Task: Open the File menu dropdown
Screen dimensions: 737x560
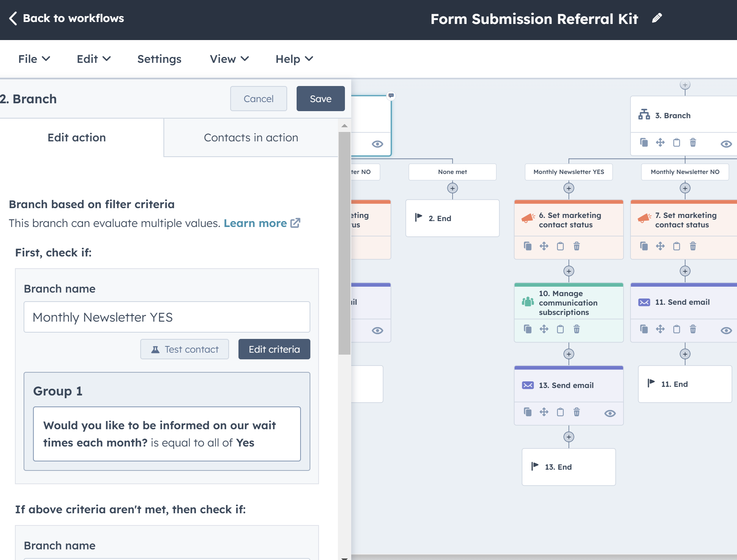Action: [x=34, y=59]
